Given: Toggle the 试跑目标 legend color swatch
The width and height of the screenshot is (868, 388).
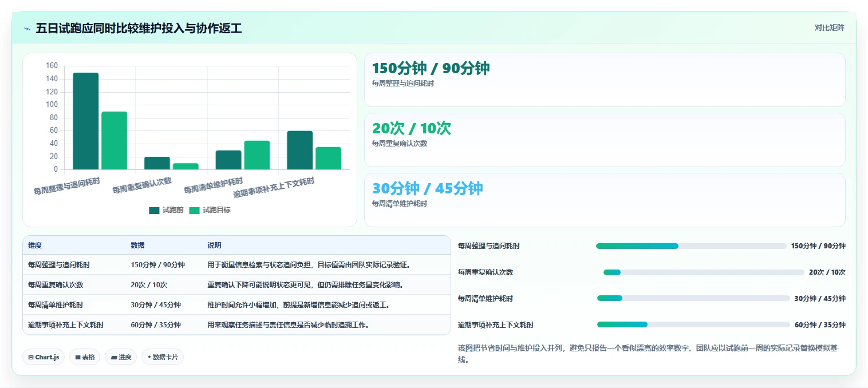Looking at the screenshot, I should click(x=195, y=210).
